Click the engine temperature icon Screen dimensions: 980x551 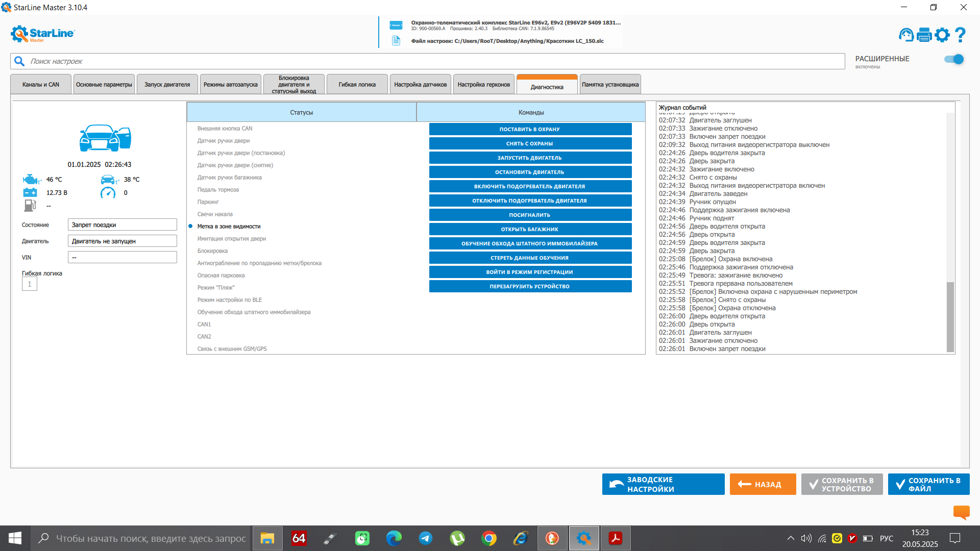pyautogui.click(x=31, y=180)
